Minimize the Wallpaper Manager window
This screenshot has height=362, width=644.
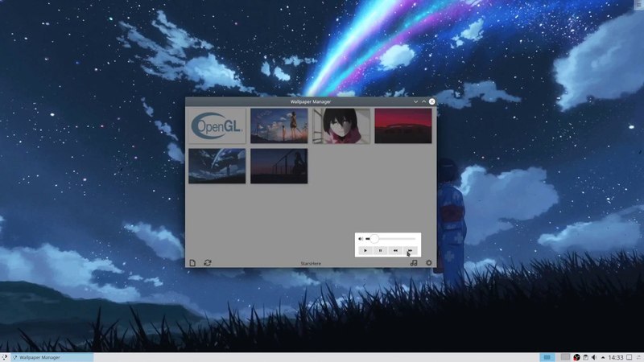coord(415,101)
